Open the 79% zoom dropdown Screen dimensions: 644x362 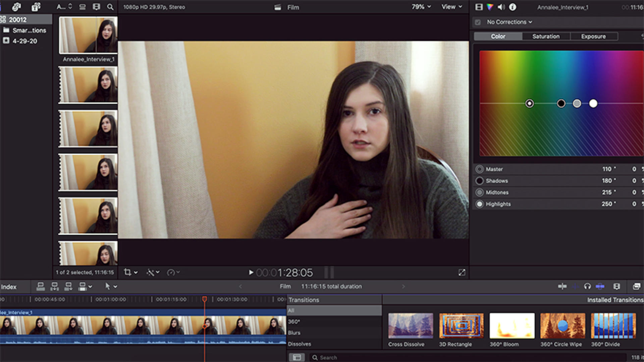coord(421,7)
